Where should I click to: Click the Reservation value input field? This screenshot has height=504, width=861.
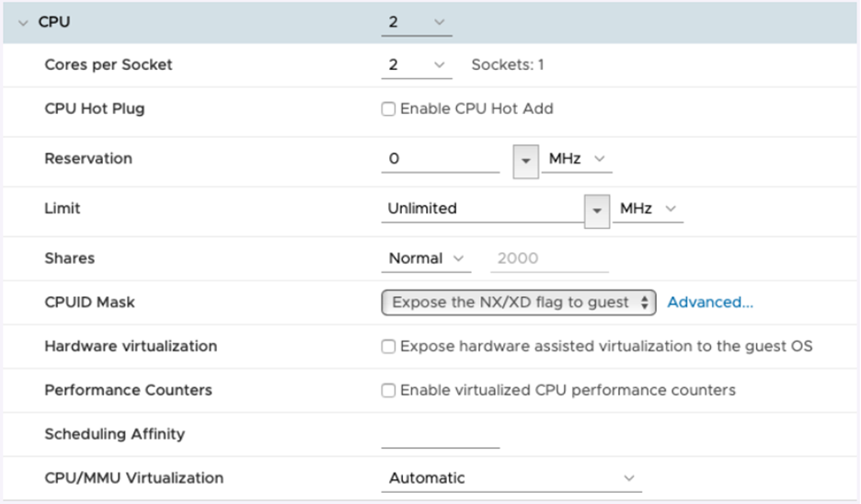(440, 159)
